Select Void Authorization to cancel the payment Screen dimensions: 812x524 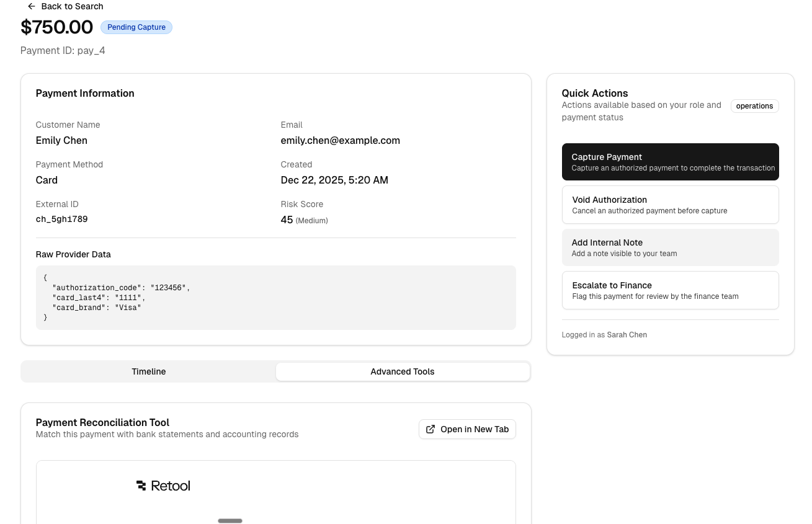670,204
